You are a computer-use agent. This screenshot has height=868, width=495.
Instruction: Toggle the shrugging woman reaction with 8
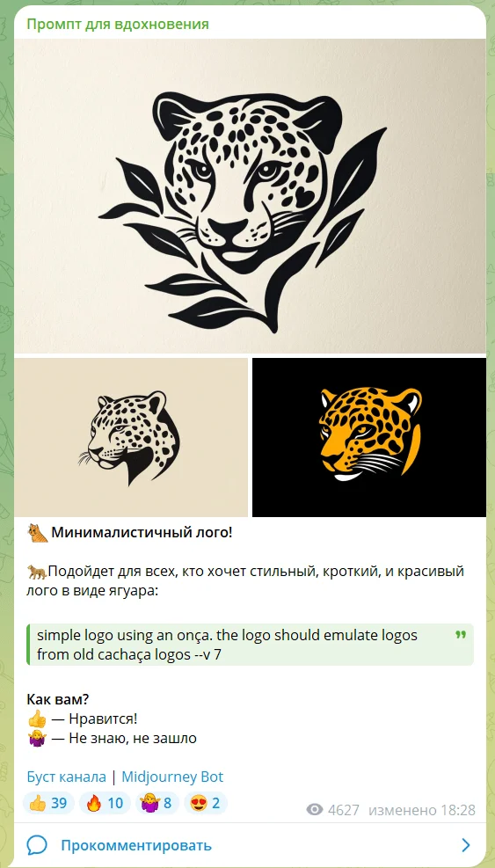point(157,803)
